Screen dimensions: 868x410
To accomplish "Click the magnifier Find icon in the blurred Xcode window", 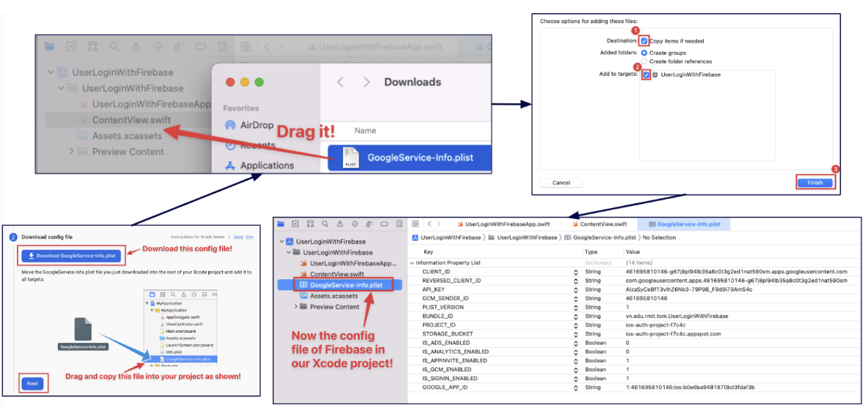I will tap(115, 46).
